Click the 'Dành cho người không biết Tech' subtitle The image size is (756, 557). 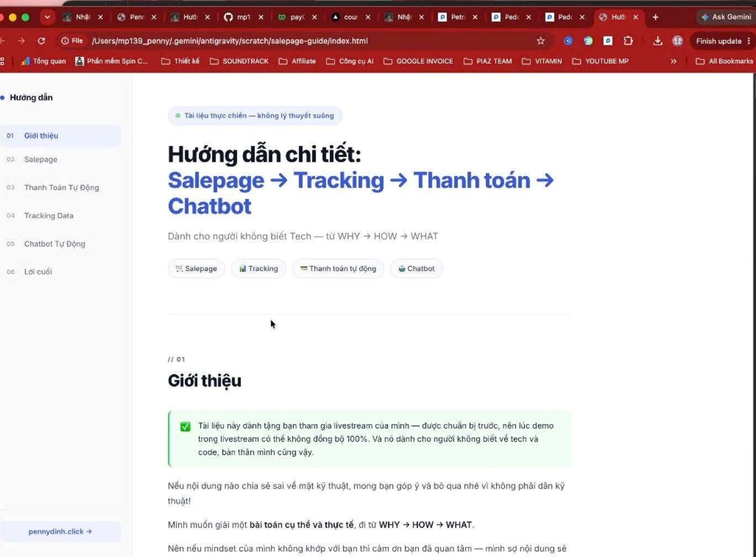click(303, 236)
